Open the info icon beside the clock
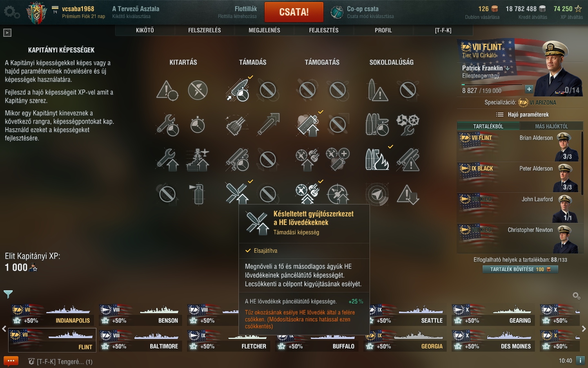This screenshot has height=368, width=588. pyautogui.click(x=580, y=360)
